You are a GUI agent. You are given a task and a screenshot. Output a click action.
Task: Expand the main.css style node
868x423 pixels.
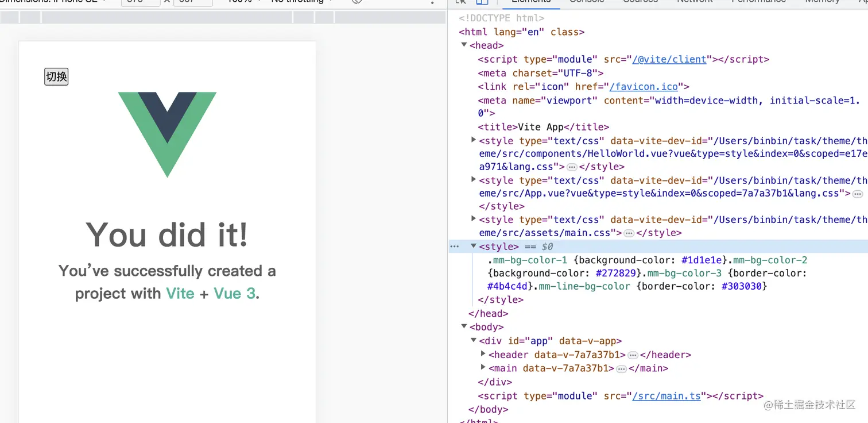tap(474, 219)
